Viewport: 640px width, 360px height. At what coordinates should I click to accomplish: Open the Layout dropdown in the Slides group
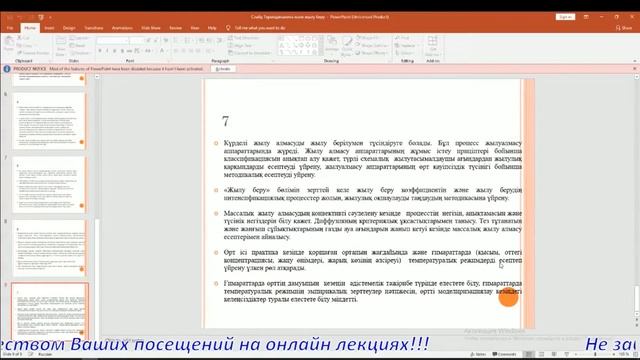click(79, 38)
